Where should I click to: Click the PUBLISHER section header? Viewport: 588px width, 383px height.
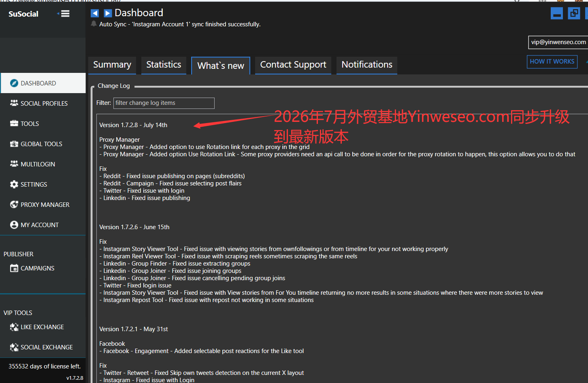tap(19, 254)
